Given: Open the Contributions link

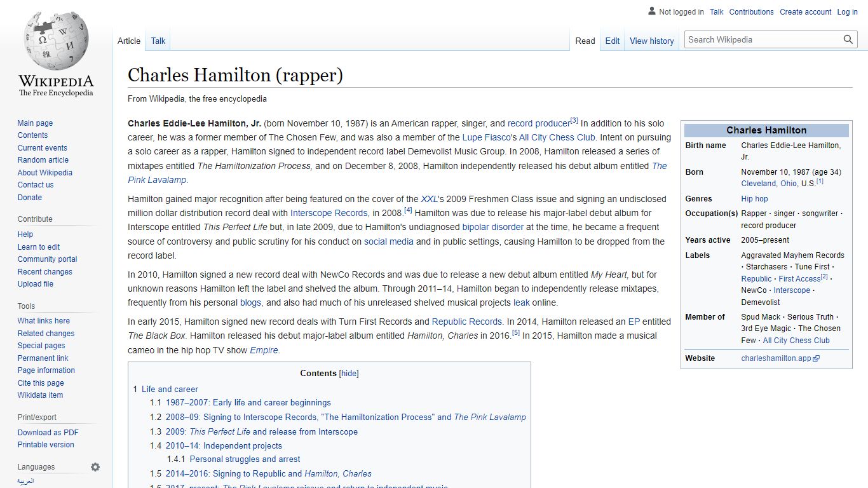Looking at the screenshot, I should point(752,12).
